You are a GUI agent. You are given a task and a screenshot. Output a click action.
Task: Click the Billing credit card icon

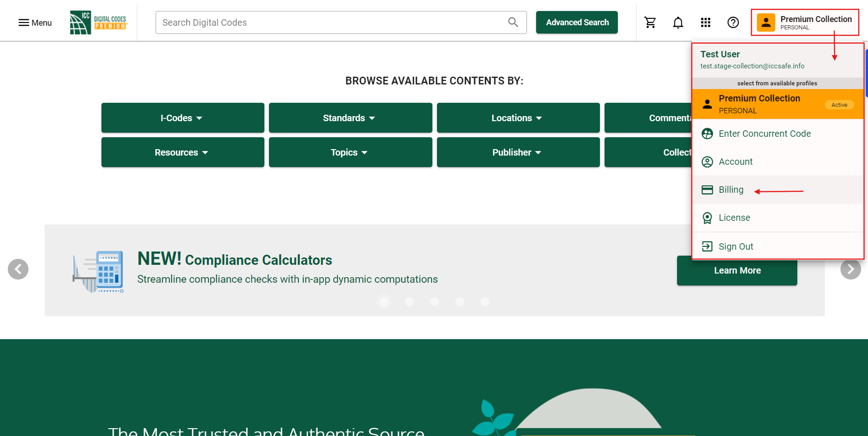click(x=707, y=190)
